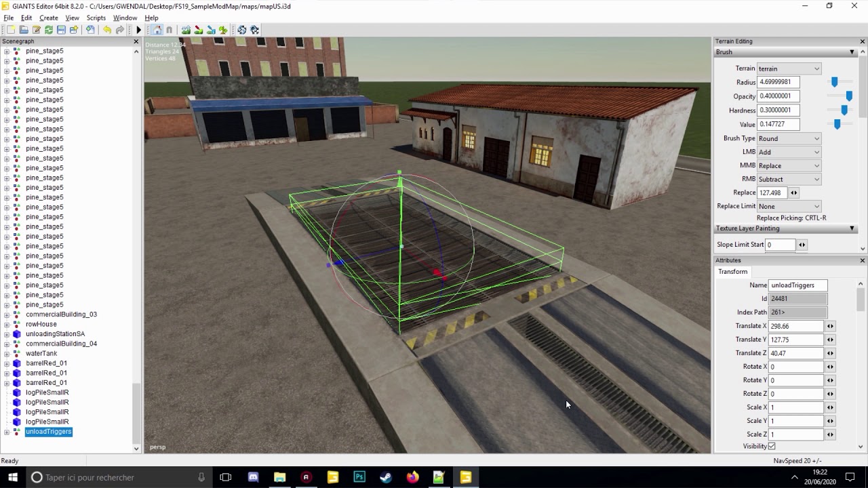Screen dimensions: 868x488
Task: Click the black Play button icon
Action: (138, 30)
